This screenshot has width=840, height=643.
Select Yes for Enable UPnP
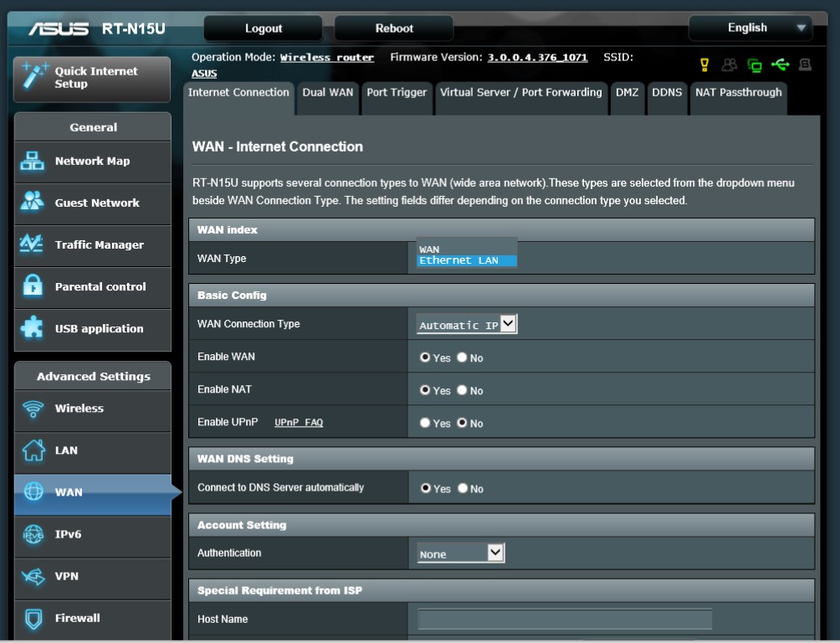pos(425,424)
